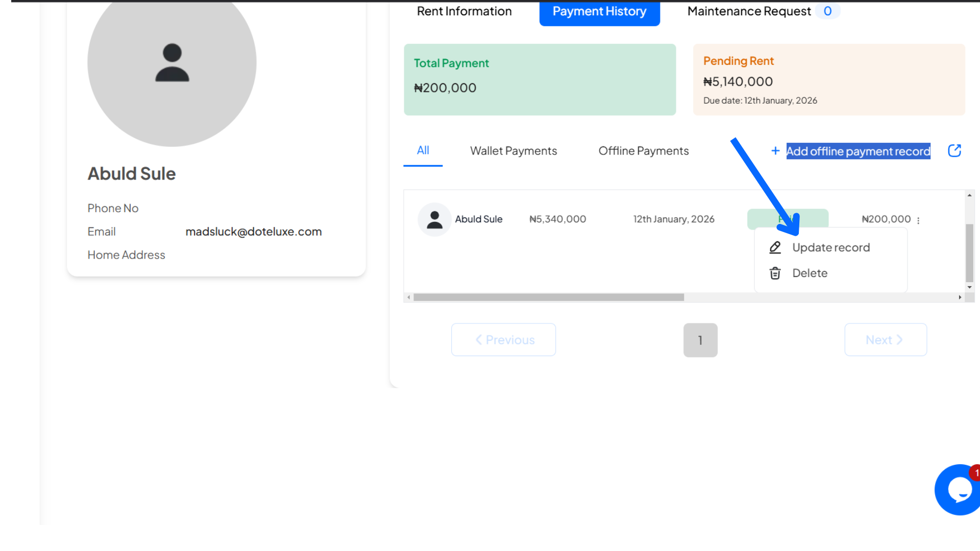Click the Delete record icon
980x551 pixels.
775,272
